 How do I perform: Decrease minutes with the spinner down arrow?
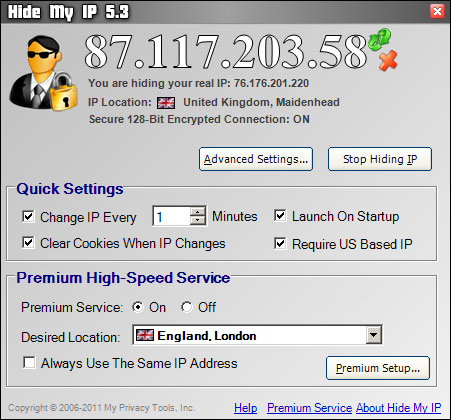(x=198, y=220)
